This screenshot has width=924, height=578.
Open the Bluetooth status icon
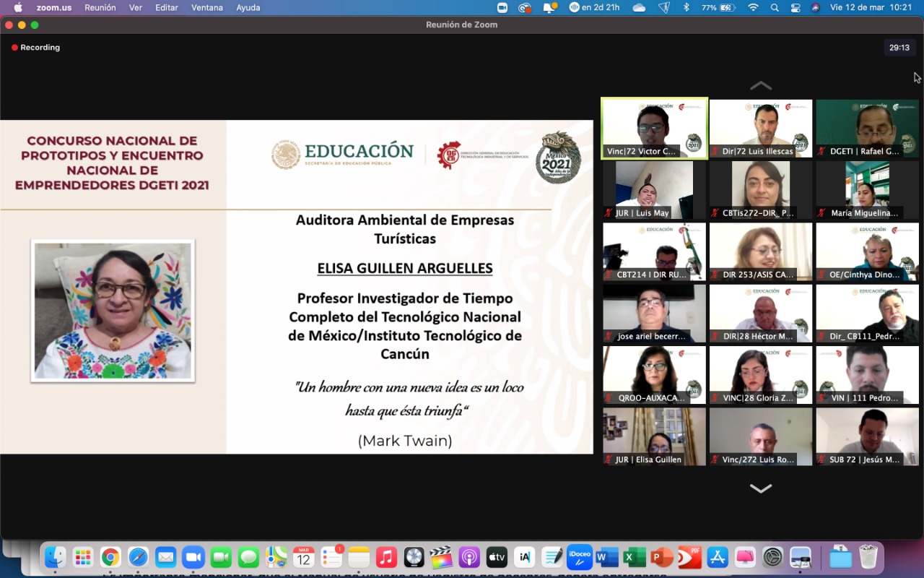(686, 7)
